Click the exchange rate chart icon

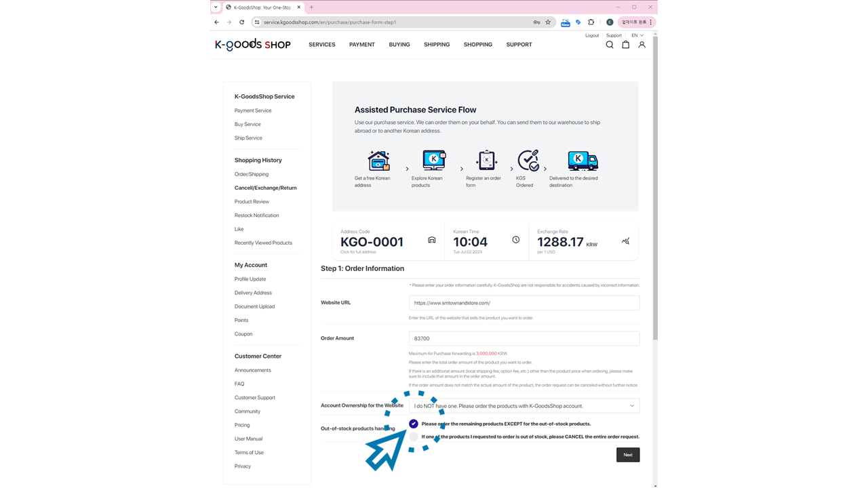point(625,241)
